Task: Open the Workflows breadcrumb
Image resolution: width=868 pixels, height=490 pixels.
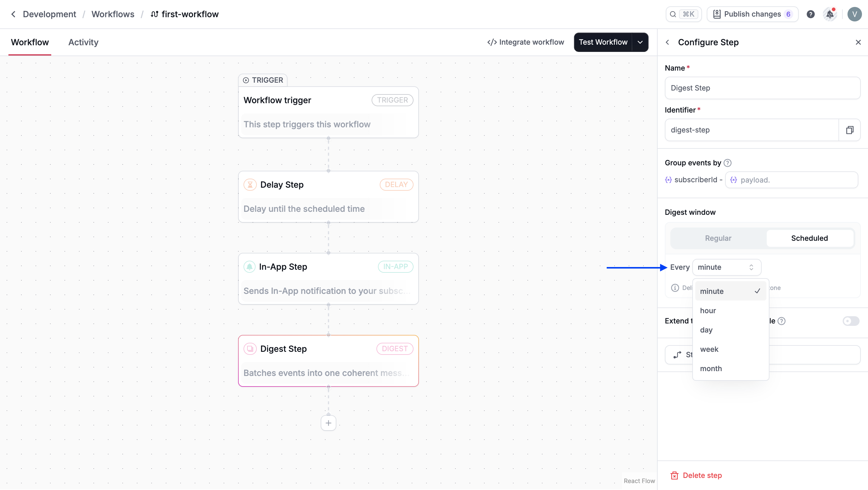Action: 113,14
